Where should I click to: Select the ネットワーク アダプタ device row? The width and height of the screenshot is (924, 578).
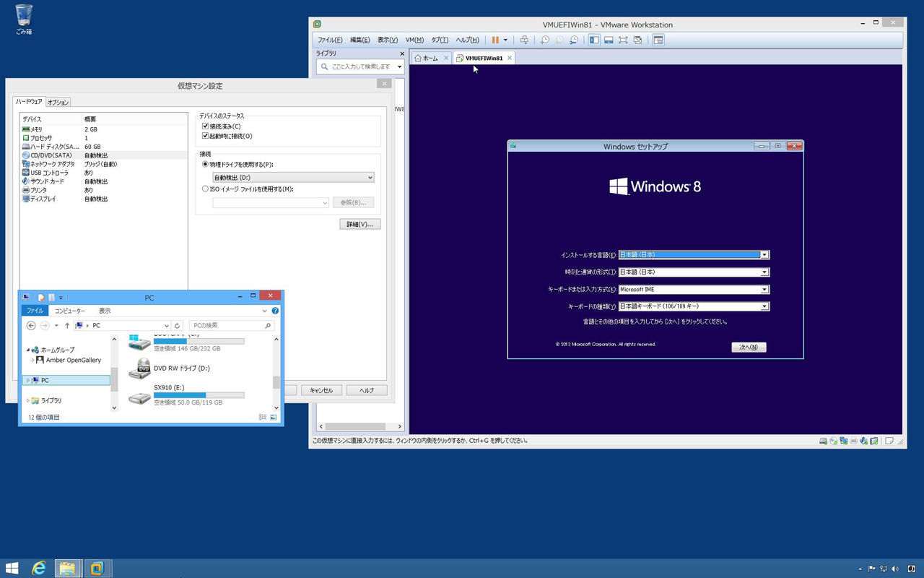point(104,164)
